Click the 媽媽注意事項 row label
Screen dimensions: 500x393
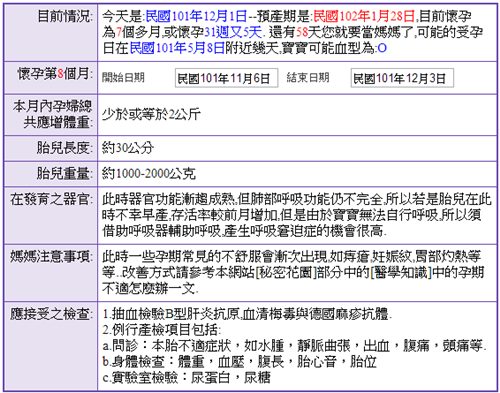51,256
